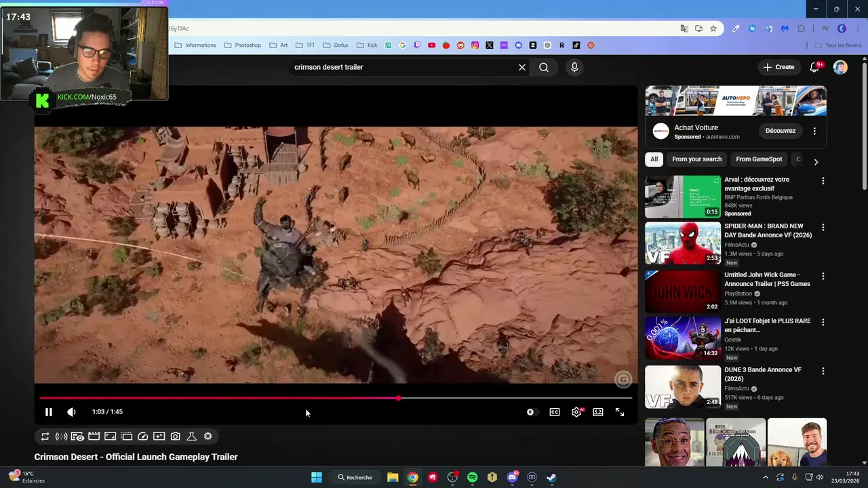Toggle closed captions CC button
This screenshot has height=488, width=868.
pyautogui.click(x=555, y=412)
